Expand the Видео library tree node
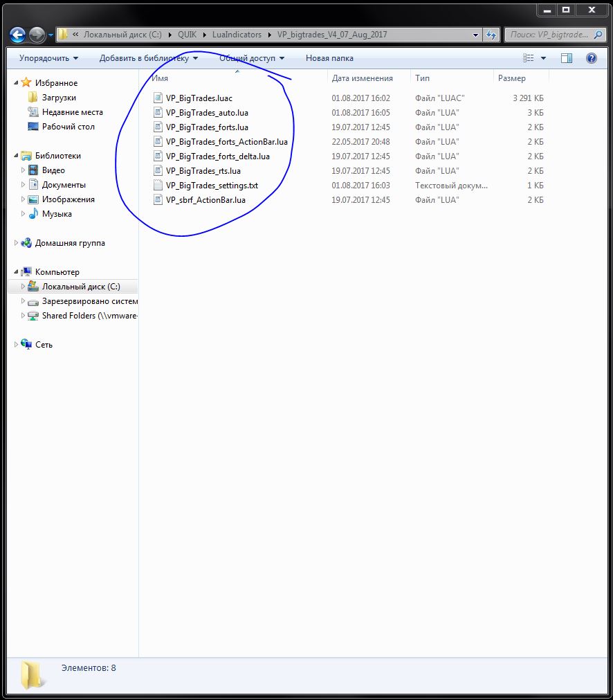The width and height of the screenshot is (613, 700). coord(24,170)
